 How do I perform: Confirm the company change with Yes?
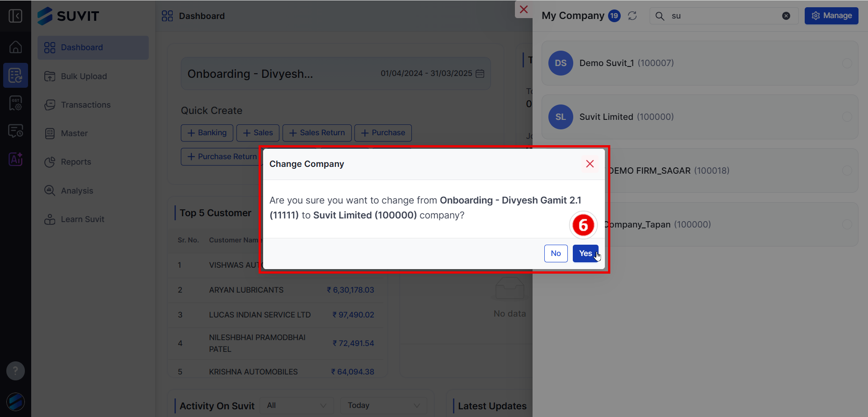pyautogui.click(x=585, y=253)
